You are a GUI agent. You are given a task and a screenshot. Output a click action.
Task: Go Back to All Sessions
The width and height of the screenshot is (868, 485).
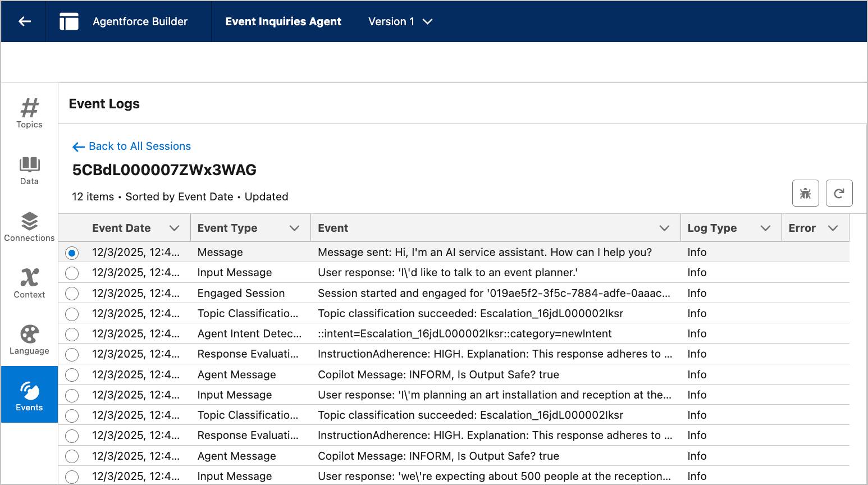132,146
